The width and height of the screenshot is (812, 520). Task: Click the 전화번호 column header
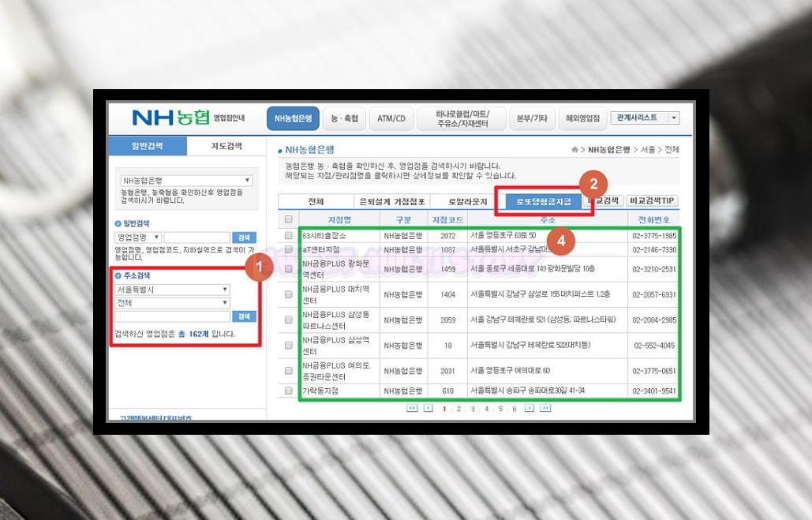tap(653, 219)
